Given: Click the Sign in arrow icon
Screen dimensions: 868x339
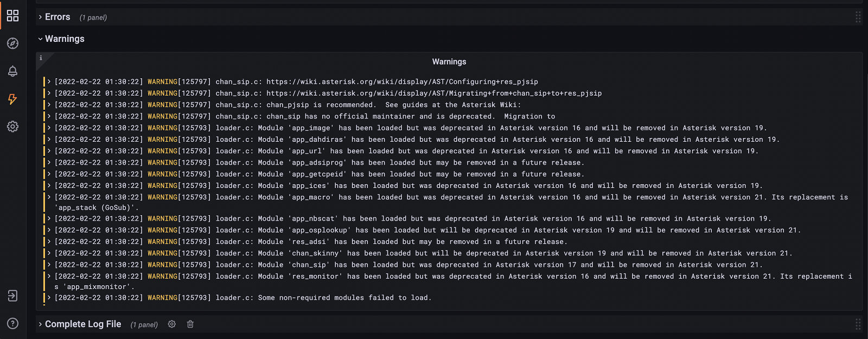Looking at the screenshot, I should click(x=12, y=296).
